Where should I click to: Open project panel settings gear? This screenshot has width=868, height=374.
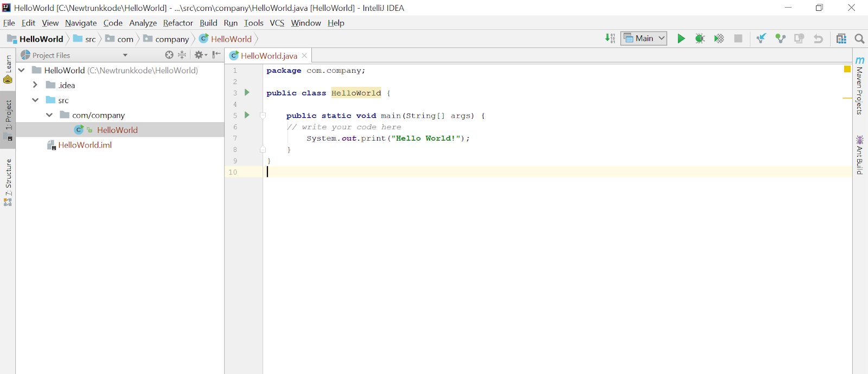tap(200, 55)
